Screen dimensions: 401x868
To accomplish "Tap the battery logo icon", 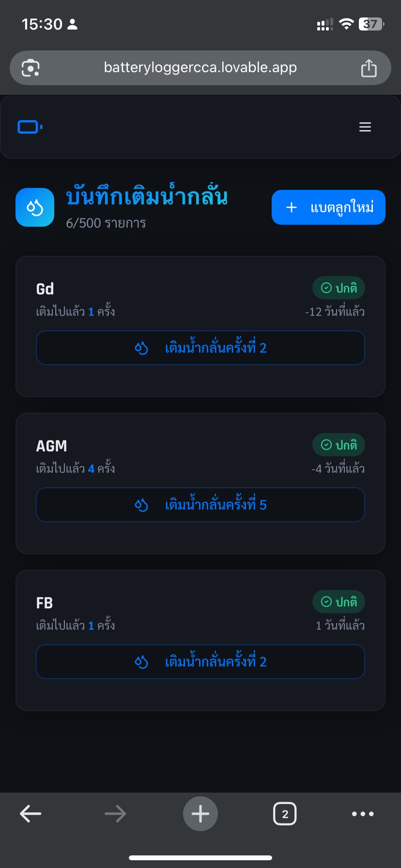I will [x=30, y=127].
